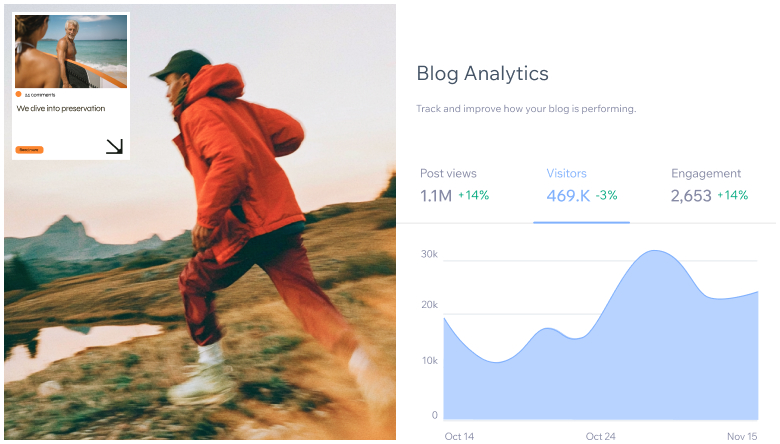Open the 'We dive into preservation' post title
The image size is (780, 444).
click(x=61, y=108)
